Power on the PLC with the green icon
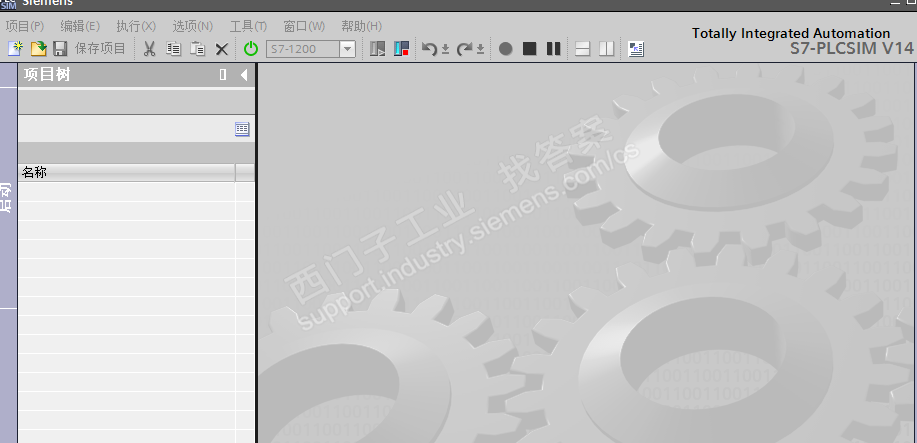Screen dimensions: 917x443 click(x=251, y=49)
